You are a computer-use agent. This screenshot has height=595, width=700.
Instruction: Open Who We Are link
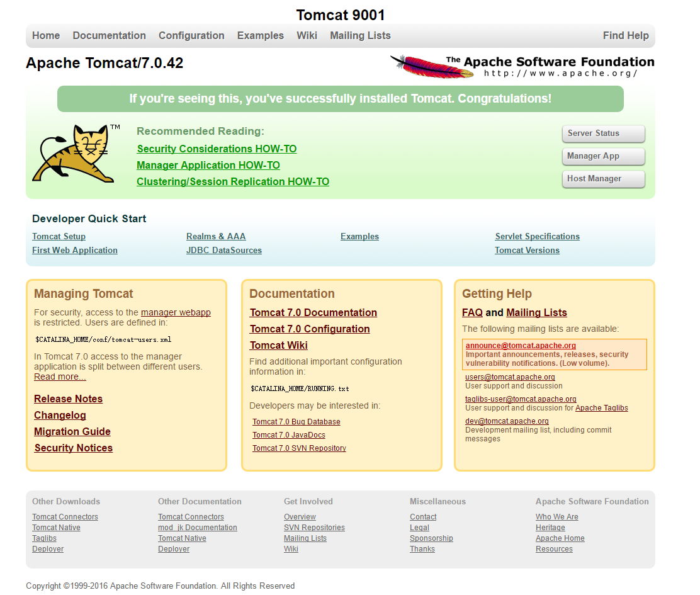(557, 517)
